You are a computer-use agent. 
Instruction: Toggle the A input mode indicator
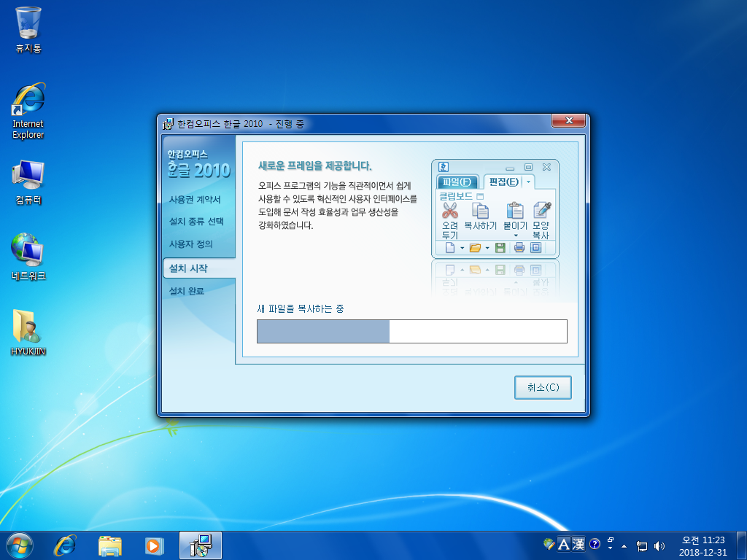[564, 544]
